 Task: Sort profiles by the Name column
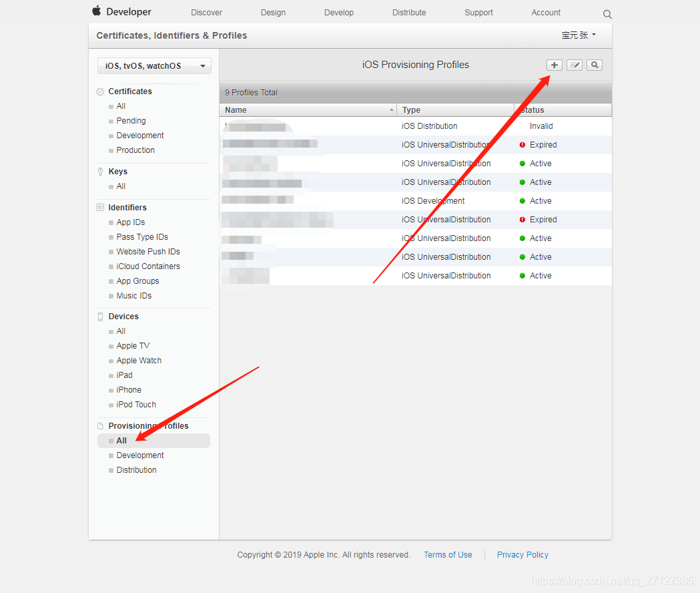pyautogui.click(x=308, y=110)
